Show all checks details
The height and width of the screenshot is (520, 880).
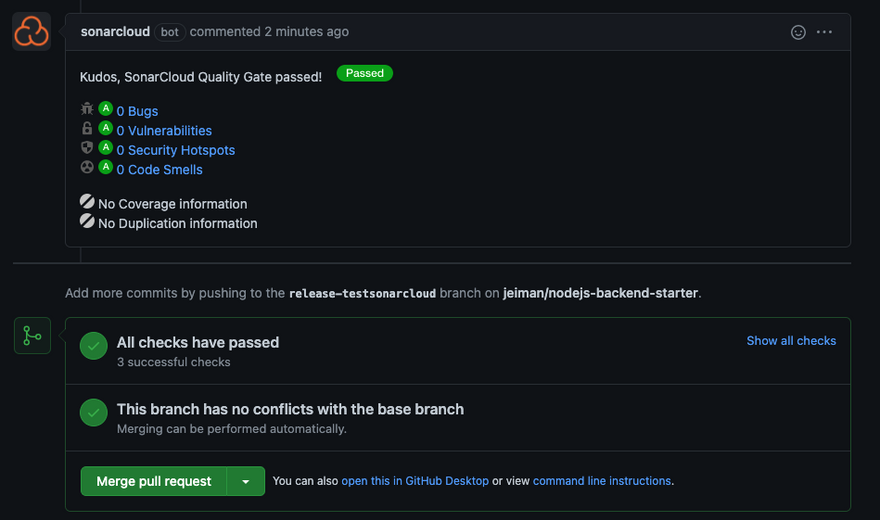click(x=791, y=341)
